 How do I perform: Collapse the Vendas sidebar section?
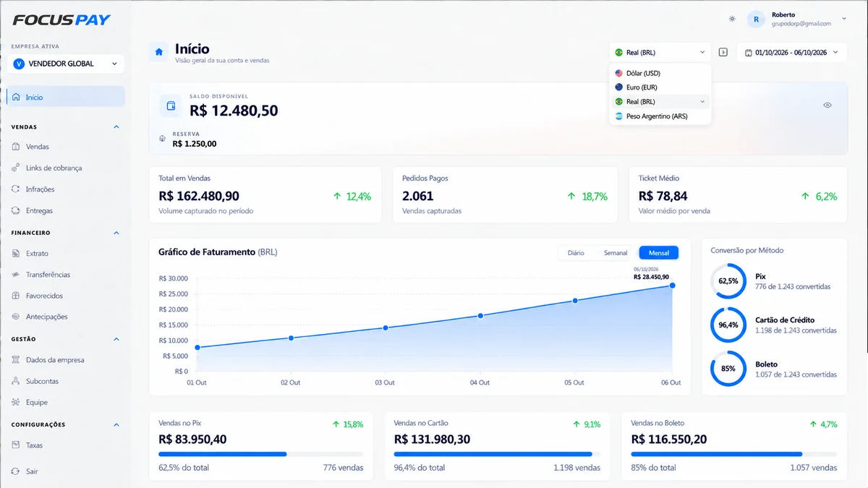116,127
